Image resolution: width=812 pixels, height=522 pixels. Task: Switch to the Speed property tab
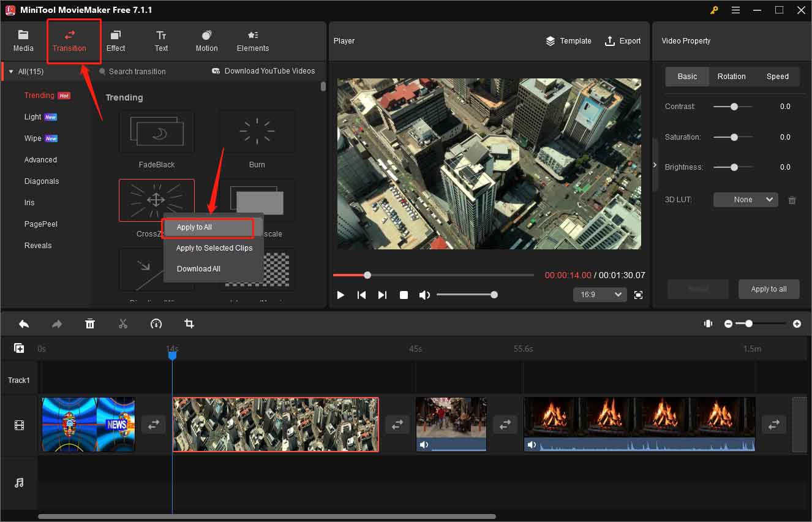[778, 77]
